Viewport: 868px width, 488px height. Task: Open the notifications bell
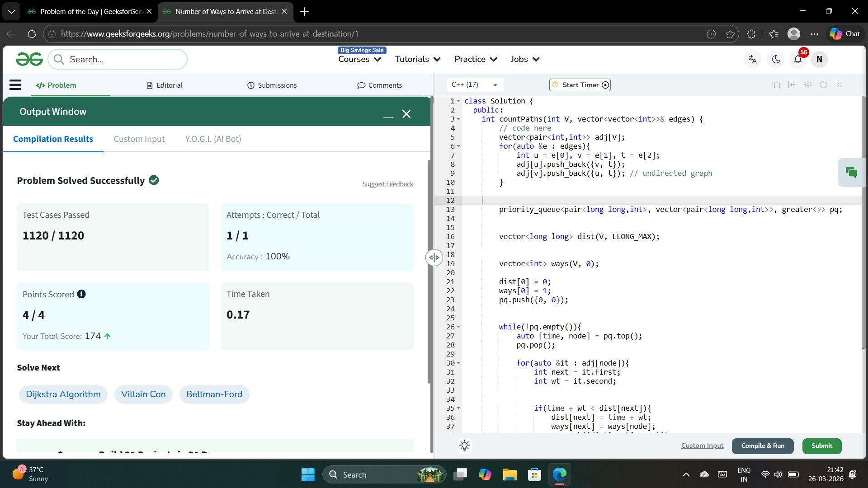coord(798,59)
